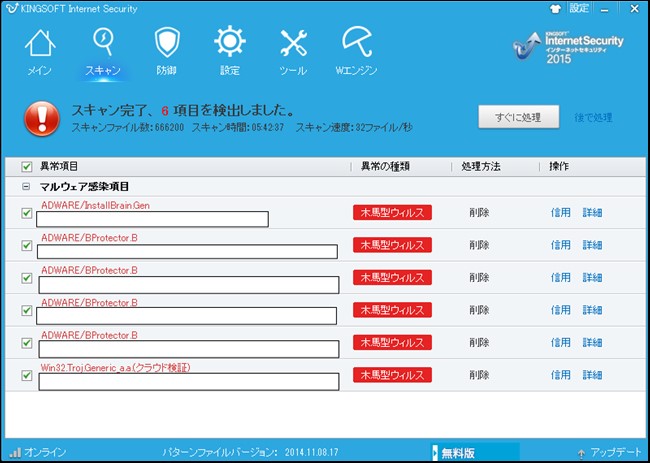Image resolution: width=650 pixels, height=463 pixels.
Task: Uncheck the first ADWARE/BProtector.B checkbox
Action: point(27,245)
